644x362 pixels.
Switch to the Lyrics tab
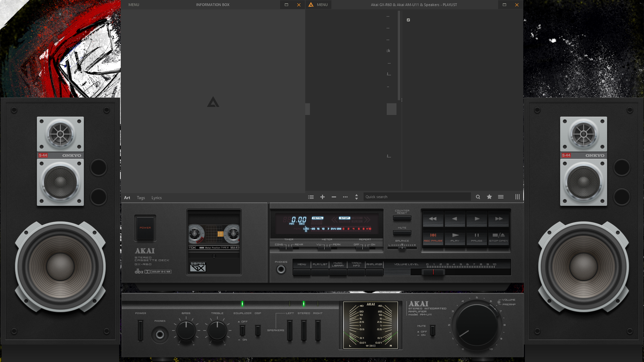click(157, 198)
